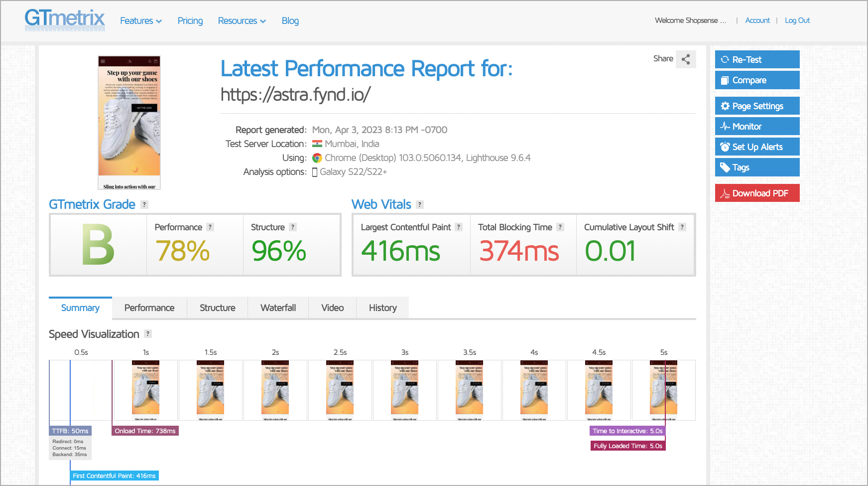Click the 78% performance score
Image resolution: width=868 pixels, height=486 pixels.
pos(182,251)
